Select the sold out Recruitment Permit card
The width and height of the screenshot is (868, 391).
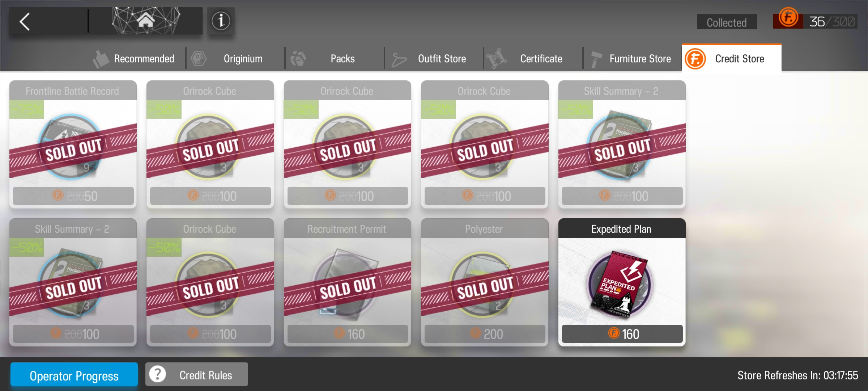pyautogui.click(x=347, y=282)
